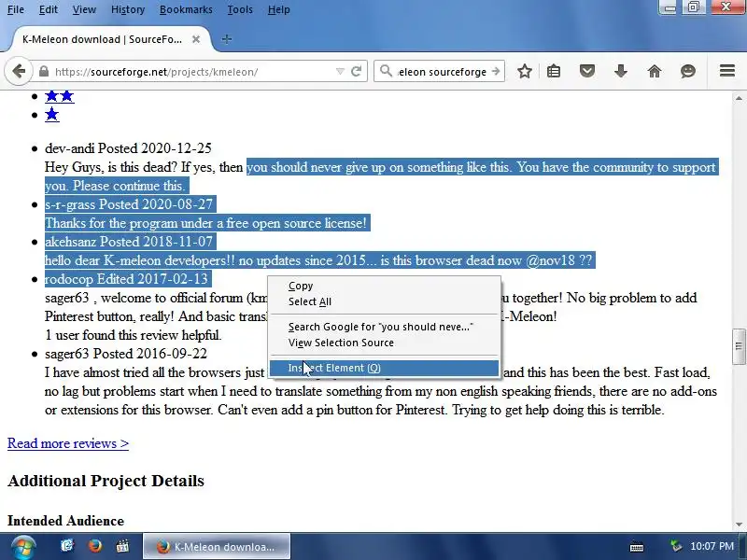Click the padlock site identity icon
The image size is (747, 560).
pyautogui.click(x=44, y=72)
